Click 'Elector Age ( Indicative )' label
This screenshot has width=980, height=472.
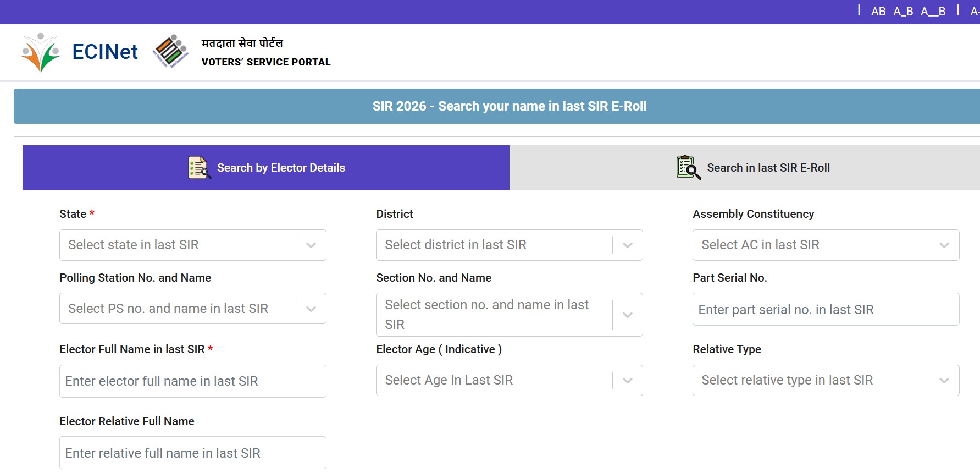(x=439, y=349)
